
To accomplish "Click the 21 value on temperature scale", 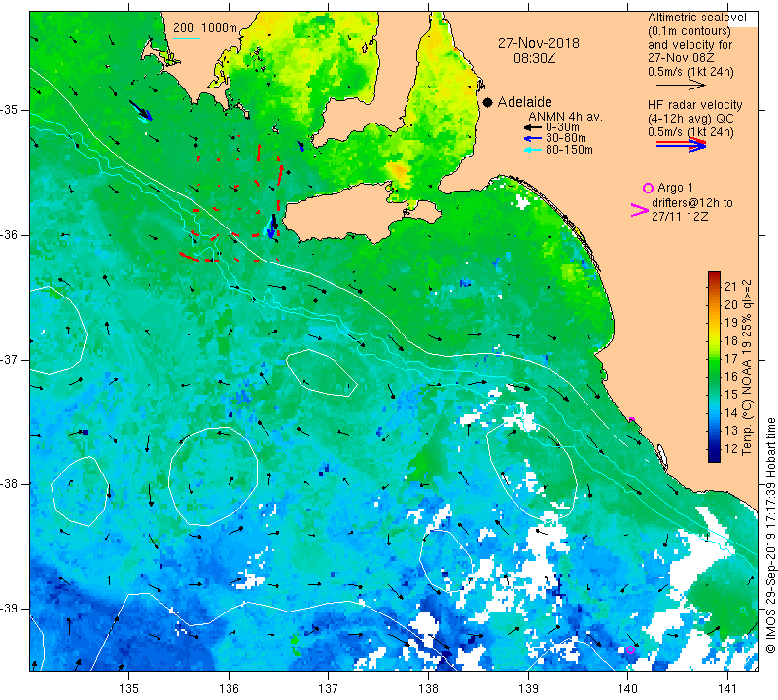I will (731, 286).
